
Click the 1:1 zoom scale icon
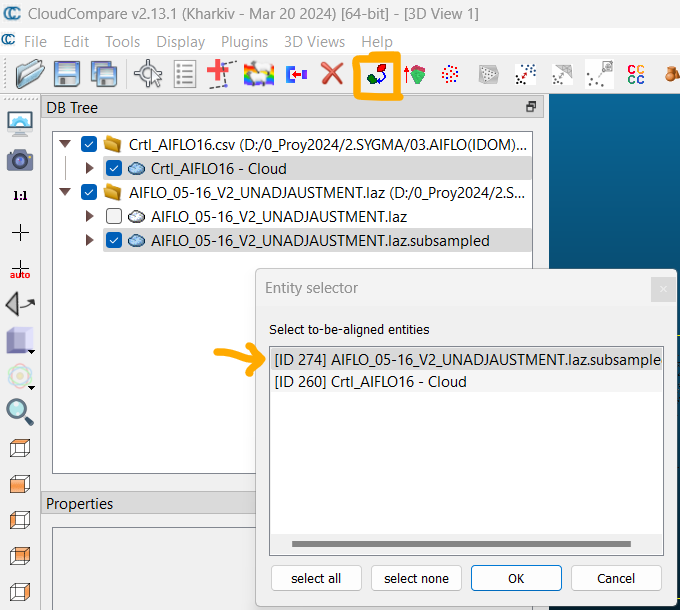(x=19, y=196)
